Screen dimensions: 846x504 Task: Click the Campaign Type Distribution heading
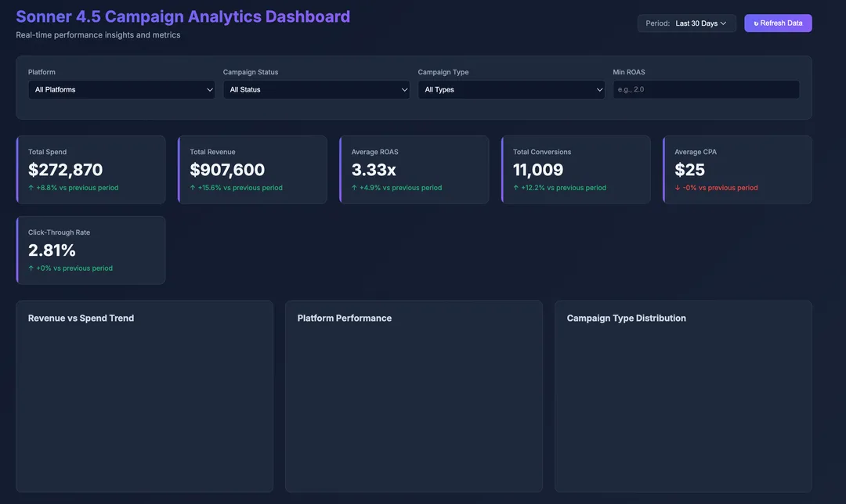pyautogui.click(x=626, y=319)
